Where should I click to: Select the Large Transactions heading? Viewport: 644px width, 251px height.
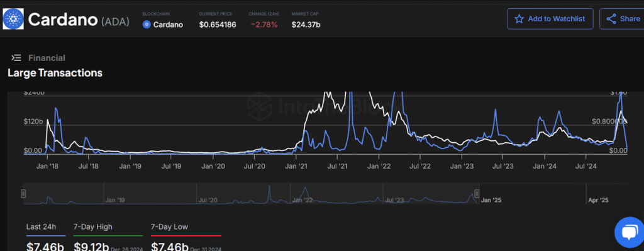click(55, 73)
